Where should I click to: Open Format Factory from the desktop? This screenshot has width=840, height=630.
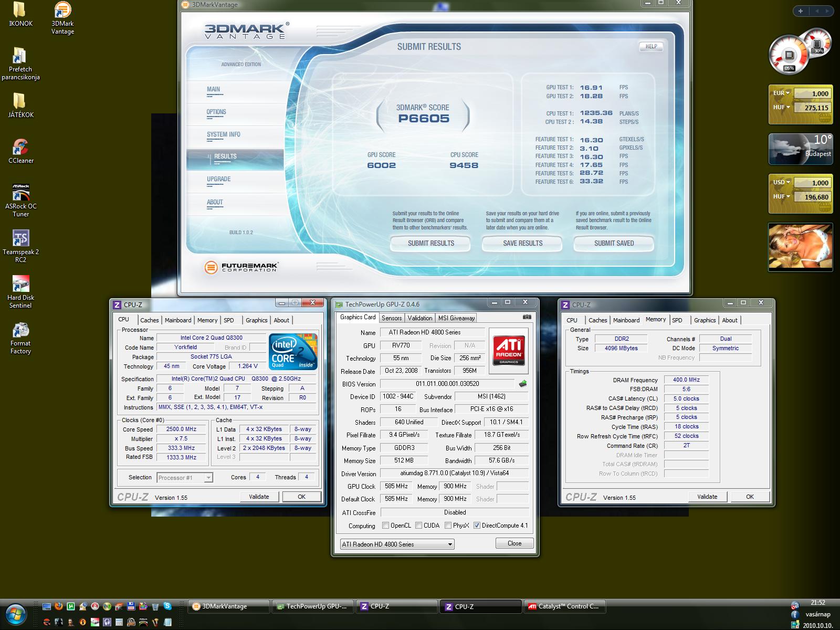(x=20, y=338)
